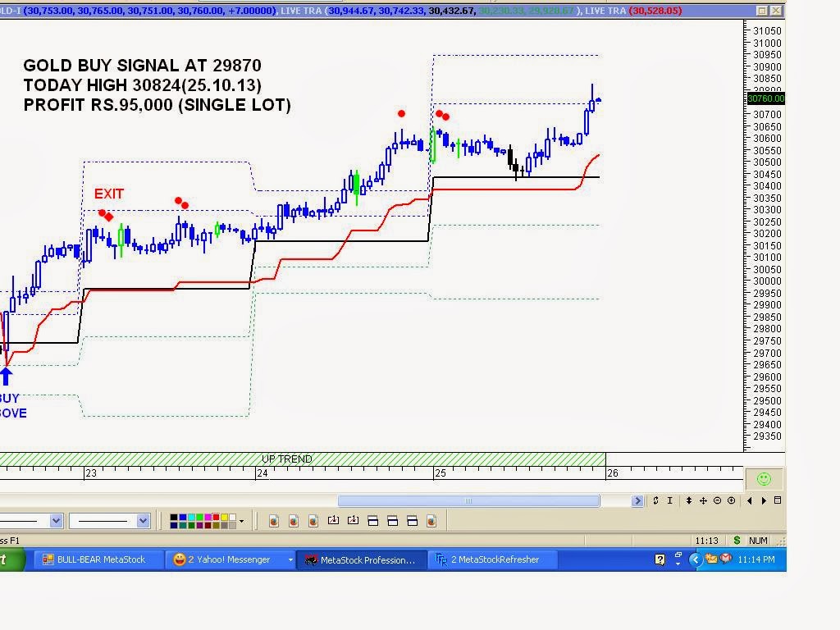Click the blue right-arrow scrollbar button
Screen dimensions: 840x630
click(x=637, y=500)
